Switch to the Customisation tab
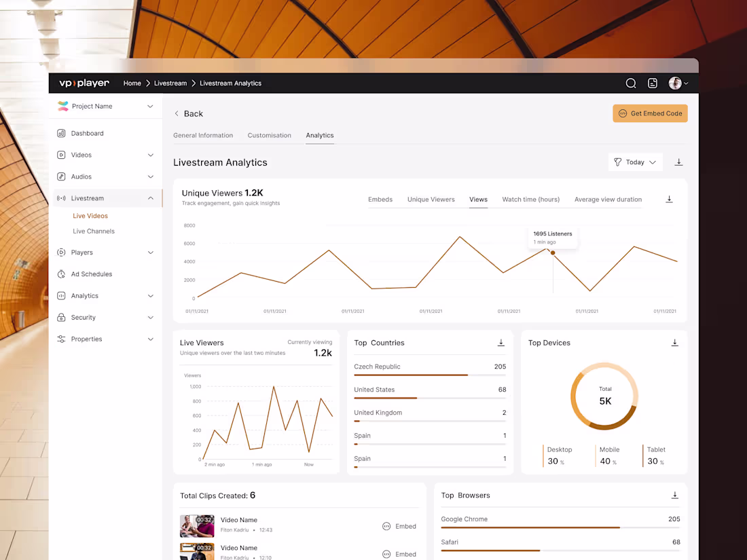 [270, 135]
